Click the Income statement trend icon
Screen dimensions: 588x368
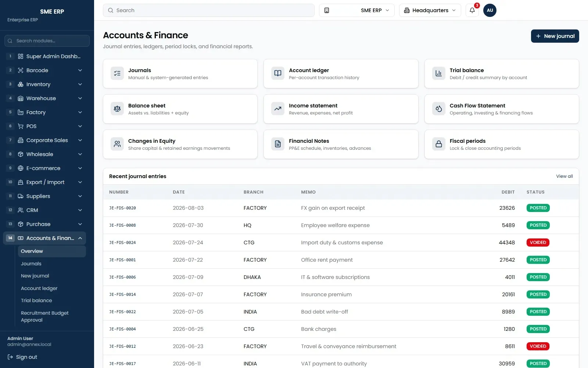pos(278,109)
